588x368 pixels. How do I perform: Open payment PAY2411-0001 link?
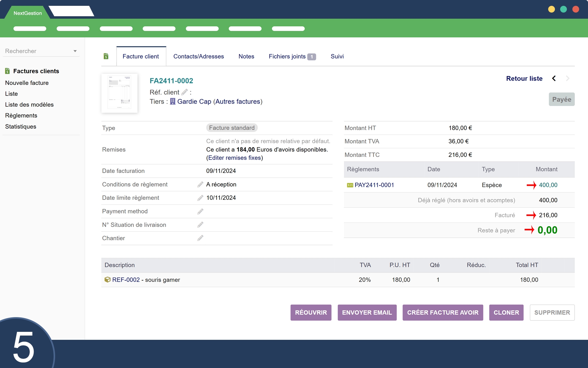[x=374, y=185]
